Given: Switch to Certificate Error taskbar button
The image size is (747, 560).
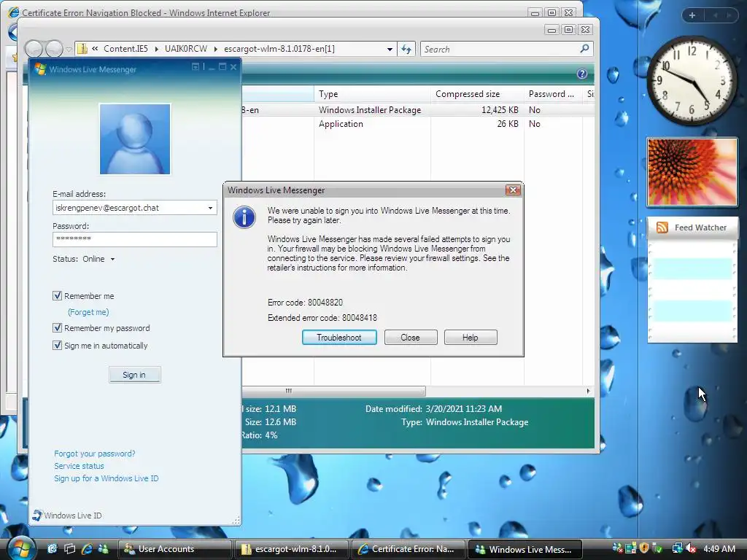Looking at the screenshot, I should coord(409,549).
